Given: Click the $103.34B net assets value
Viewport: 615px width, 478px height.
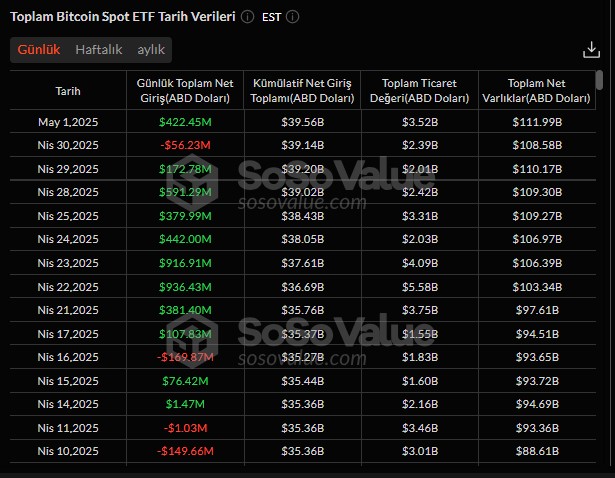Looking at the screenshot, I should pyautogui.click(x=537, y=287).
